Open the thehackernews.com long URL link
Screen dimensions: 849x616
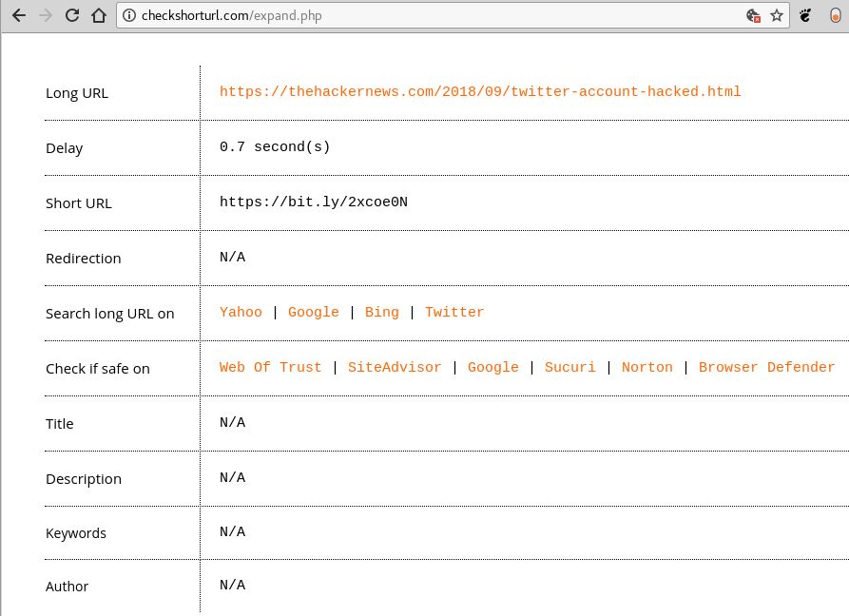click(x=480, y=92)
